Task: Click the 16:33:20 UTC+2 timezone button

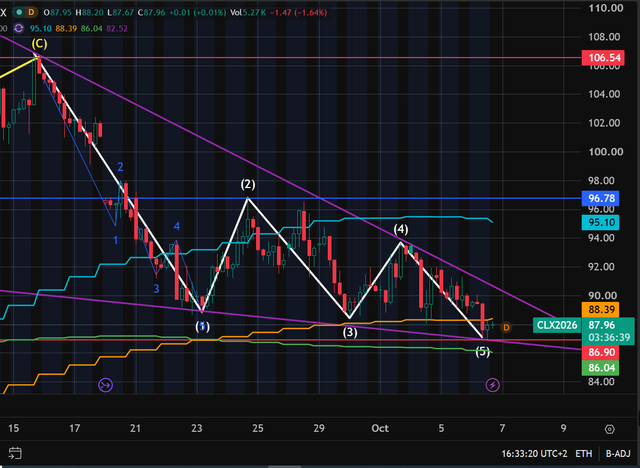Action: (534, 454)
